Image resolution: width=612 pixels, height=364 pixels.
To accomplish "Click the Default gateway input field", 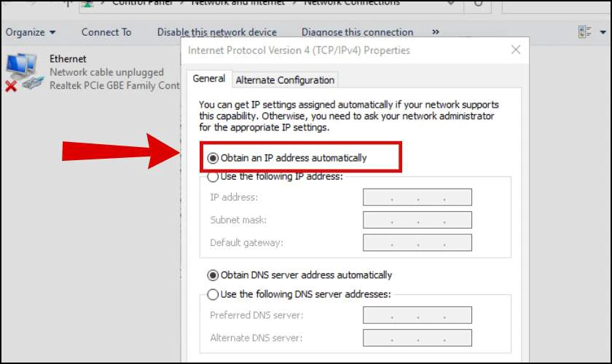I will click(x=417, y=242).
